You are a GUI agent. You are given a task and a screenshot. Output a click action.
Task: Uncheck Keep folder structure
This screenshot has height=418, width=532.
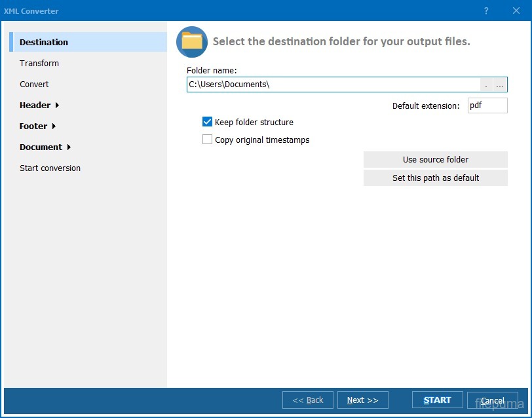[208, 122]
